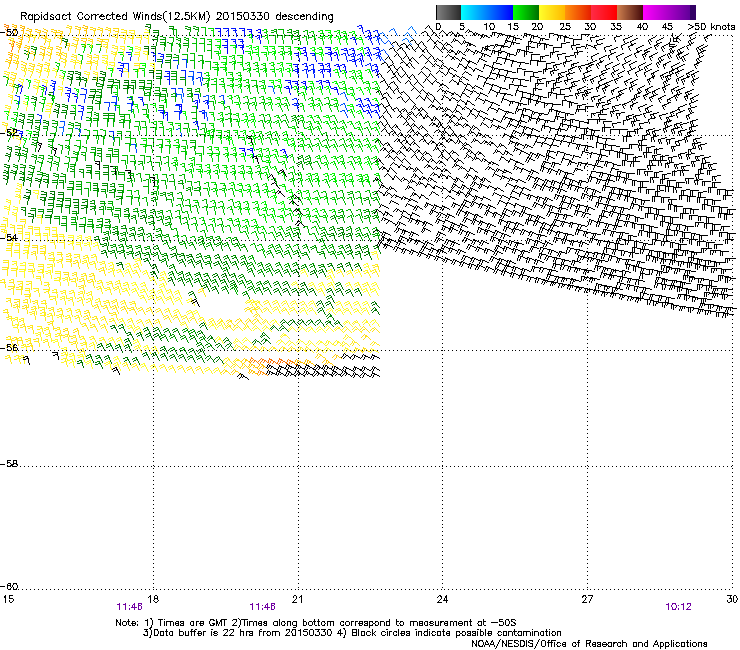Click the '45' legend scale number
This screenshot has width=740, height=650.
coord(667,27)
